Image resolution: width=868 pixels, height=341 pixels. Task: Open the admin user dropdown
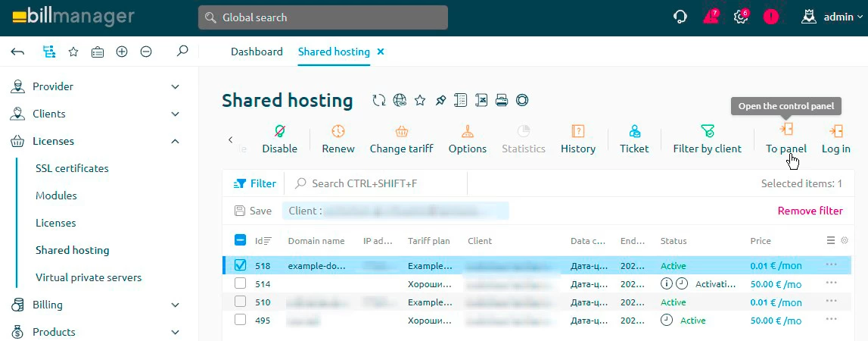point(832,17)
